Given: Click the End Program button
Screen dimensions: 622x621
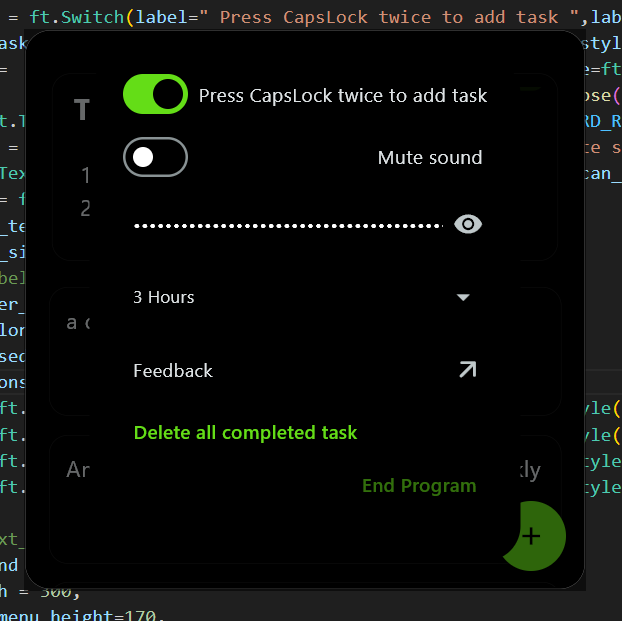Looking at the screenshot, I should (x=419, y=486).
